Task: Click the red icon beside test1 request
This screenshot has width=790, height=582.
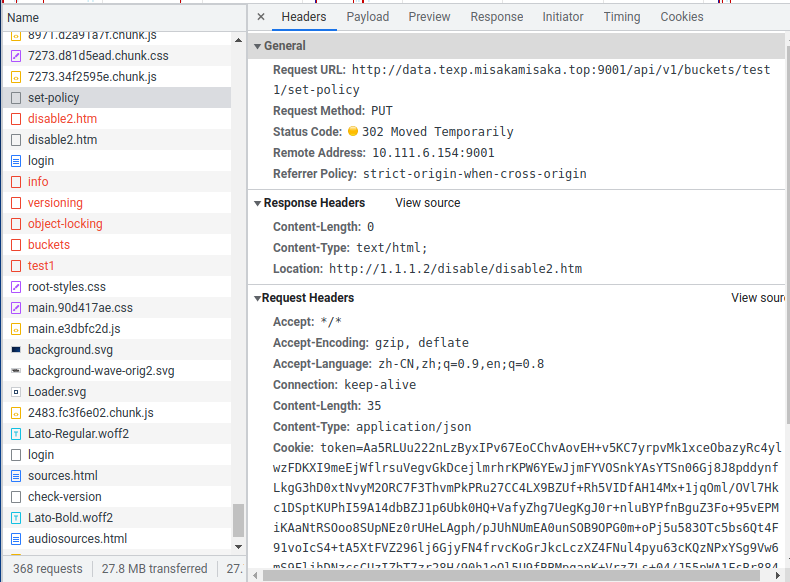Action: pos(16,266)
